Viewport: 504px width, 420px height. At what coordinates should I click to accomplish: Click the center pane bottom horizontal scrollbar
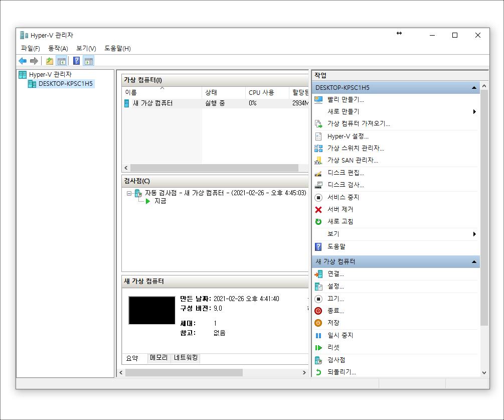[x=184, y=373]
